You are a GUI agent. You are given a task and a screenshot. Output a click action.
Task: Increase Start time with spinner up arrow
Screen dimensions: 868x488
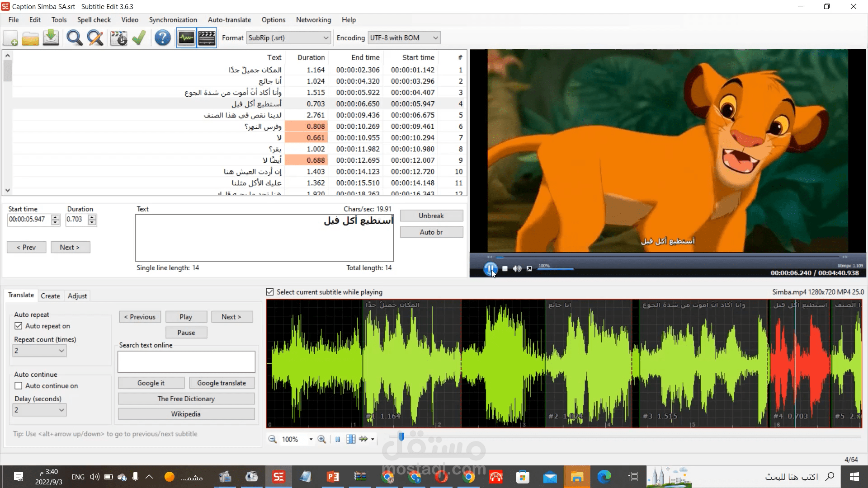tap(56, 217)
